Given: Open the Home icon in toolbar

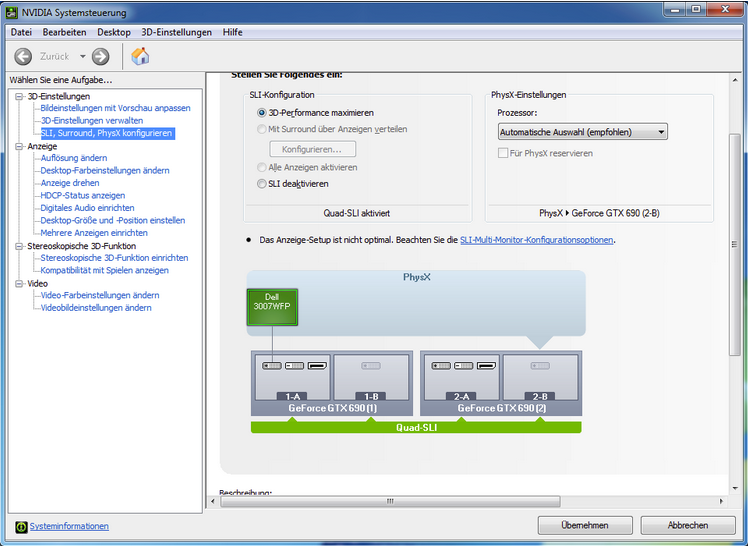Looking at the screenshot, I should pyautogui.click(x=140, y=56).
